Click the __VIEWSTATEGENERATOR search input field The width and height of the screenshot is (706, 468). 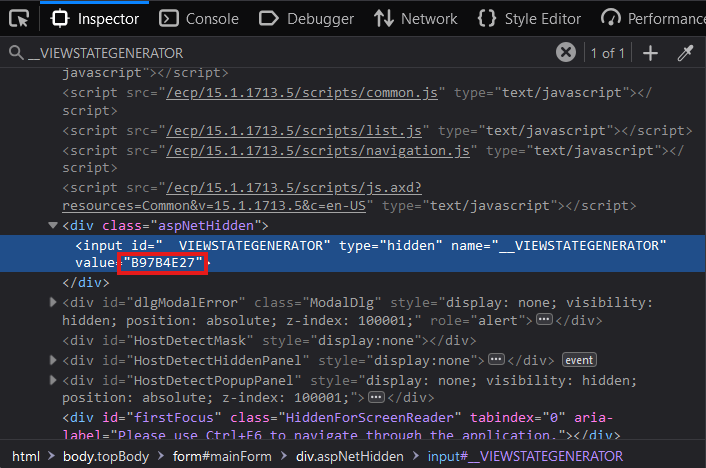[x=280, y=53]
